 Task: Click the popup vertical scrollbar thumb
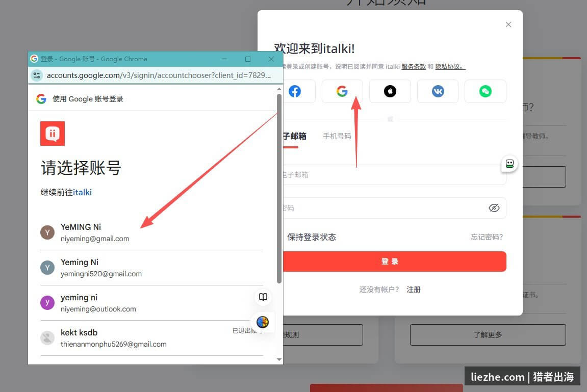[279, 189]
